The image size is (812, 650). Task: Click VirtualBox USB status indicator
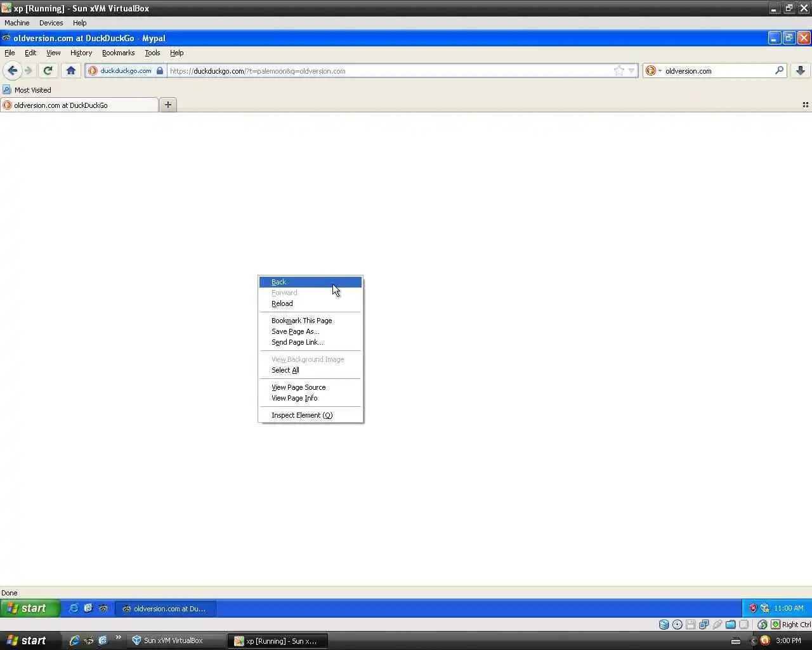click(x=717, y=625)
